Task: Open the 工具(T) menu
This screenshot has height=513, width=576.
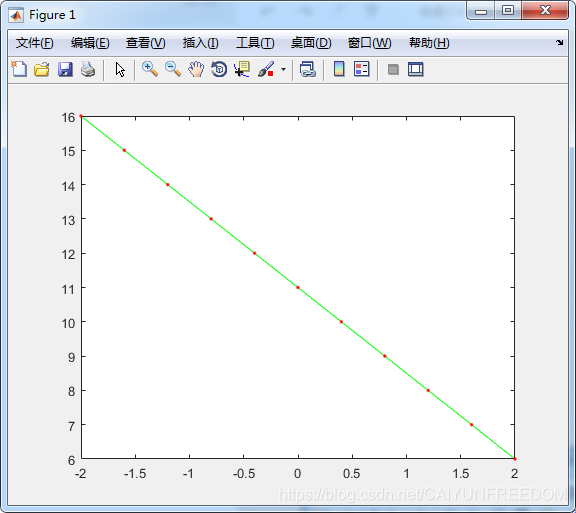Action: point(255,43)
